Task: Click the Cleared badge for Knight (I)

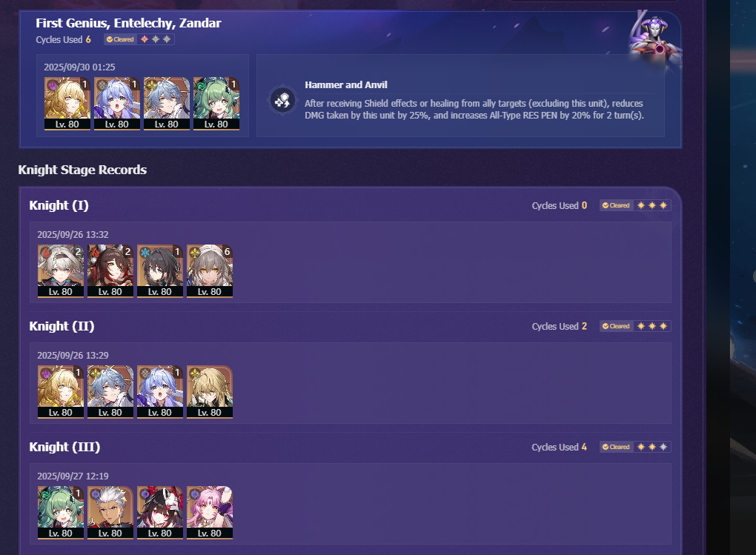Action: [x=616, y=205]
